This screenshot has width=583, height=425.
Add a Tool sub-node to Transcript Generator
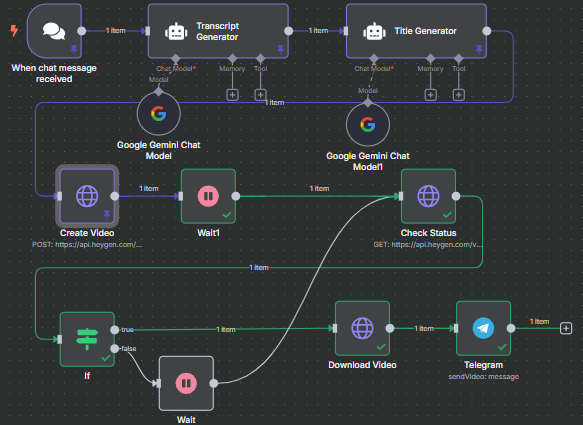(x=260, y=95)
